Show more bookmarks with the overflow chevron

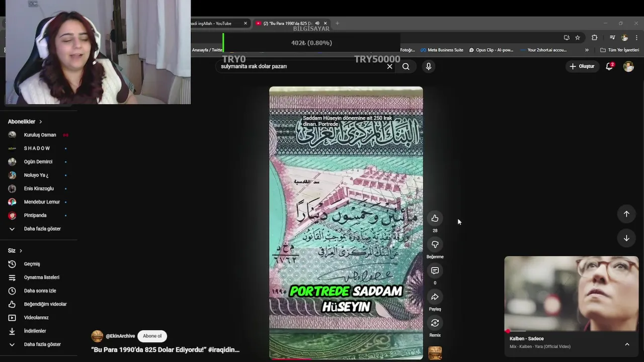click(x=587, y=50)
